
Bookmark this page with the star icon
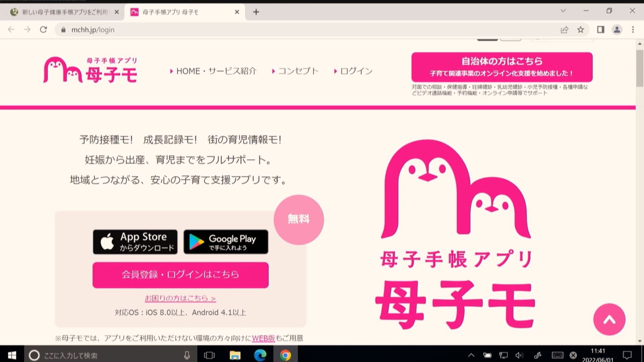click(x=581, y=30)
